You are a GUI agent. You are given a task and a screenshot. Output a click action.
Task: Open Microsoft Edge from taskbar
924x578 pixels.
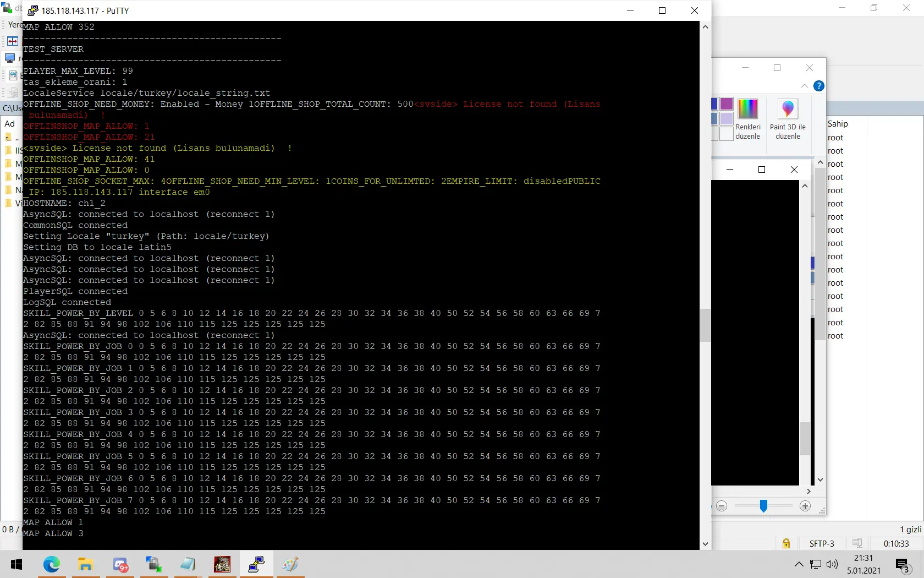(x=51, y=564)
